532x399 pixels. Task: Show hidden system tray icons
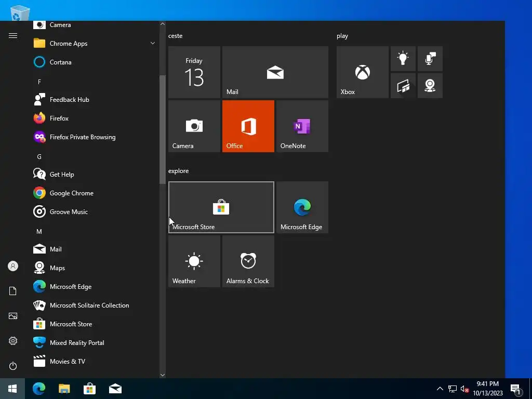pos(440,389)
